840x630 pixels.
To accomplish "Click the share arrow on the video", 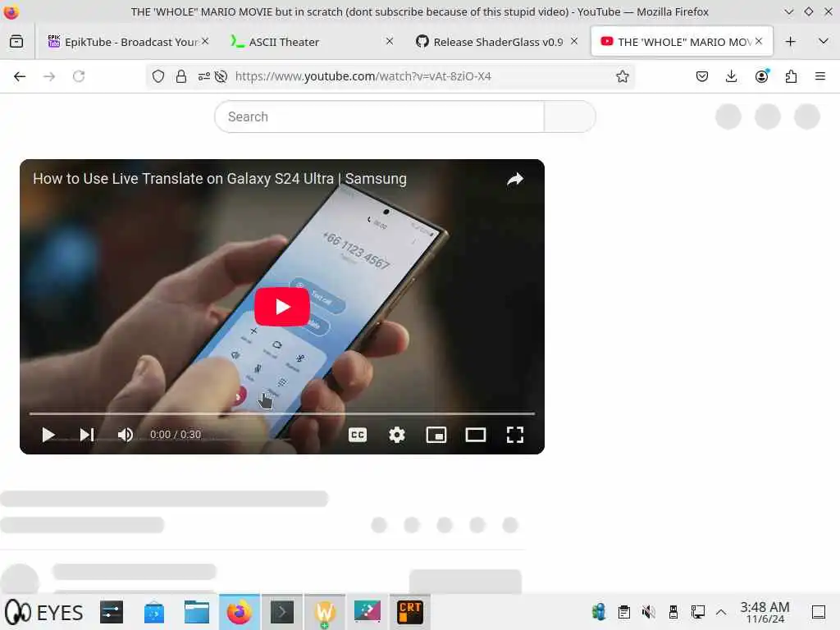I will (x=515, y=179).
